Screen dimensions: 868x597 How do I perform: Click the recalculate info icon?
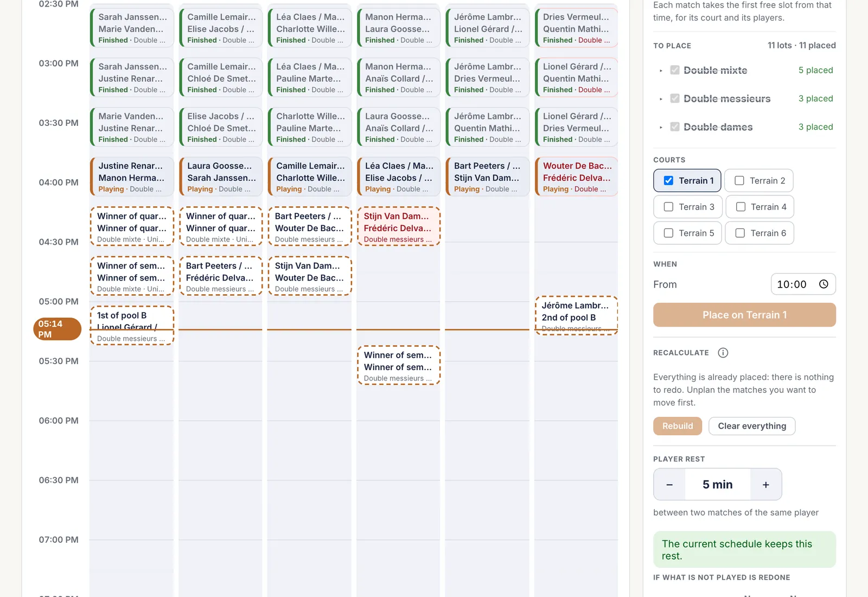click(723, 353)
